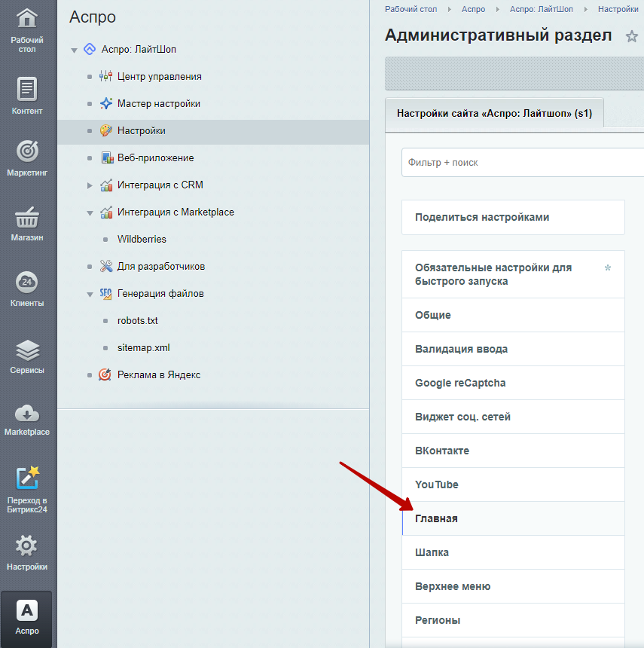
Task: Go to Переход в Битрикс24
Action: (27, 490)
